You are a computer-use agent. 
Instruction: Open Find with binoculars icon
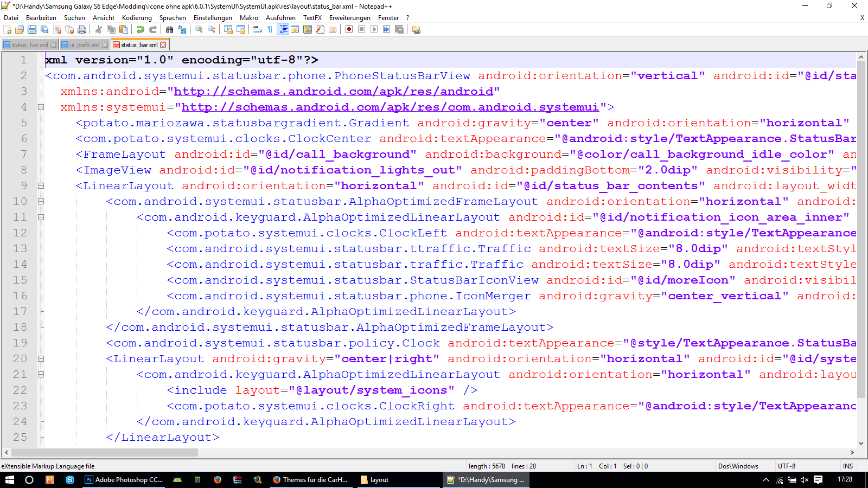(170, 29)
